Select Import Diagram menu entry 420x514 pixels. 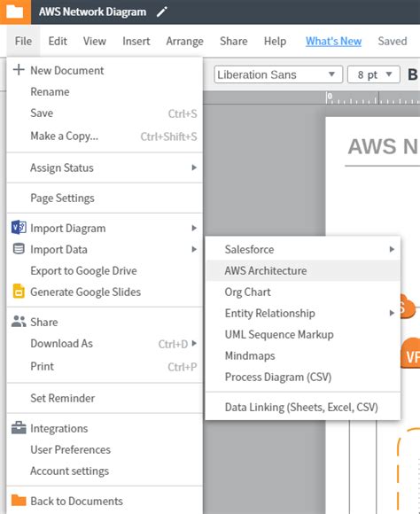[x=105, y=228]
